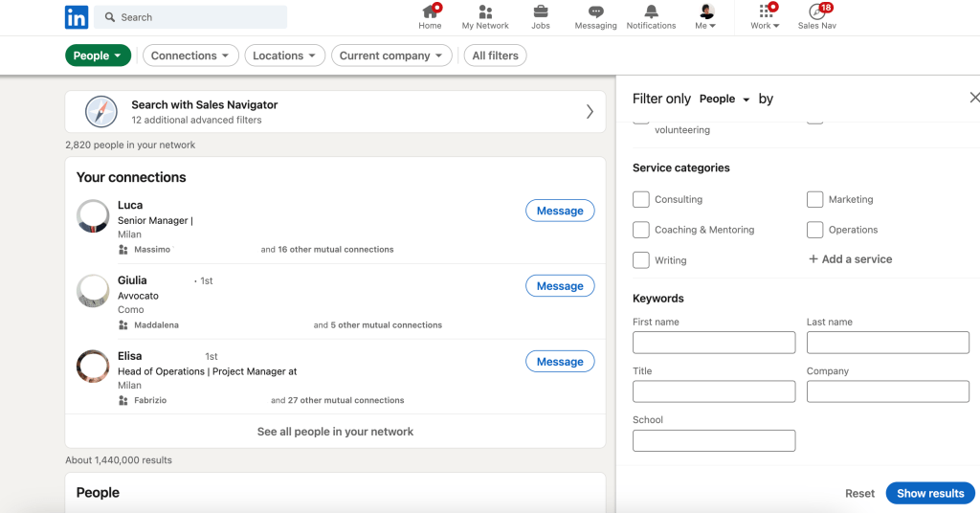Image resolution: width=980 pixels, height=513 pixels.
Task: Check the Consulting service category
Action: [641, 199]
